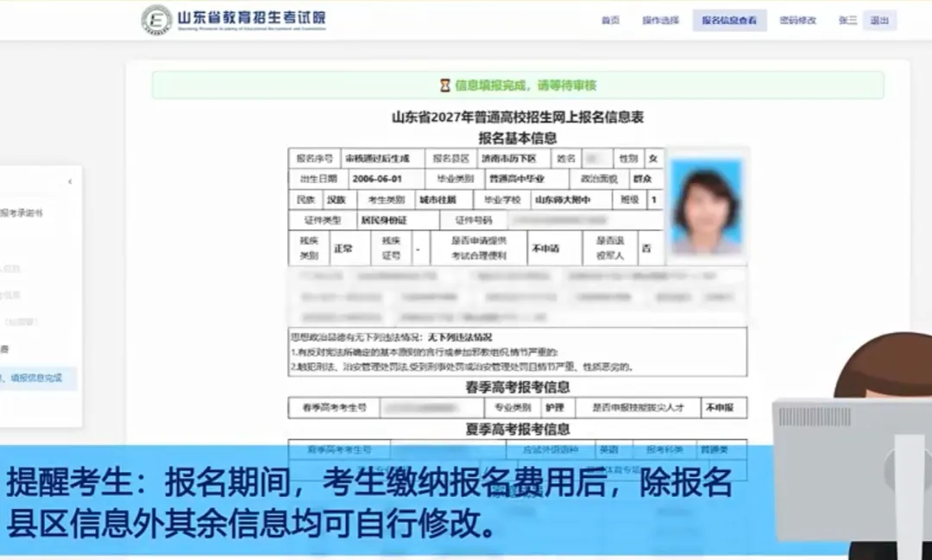Click the candidate photo thumbnail
932x560 pixels.
tap(706, 205)
